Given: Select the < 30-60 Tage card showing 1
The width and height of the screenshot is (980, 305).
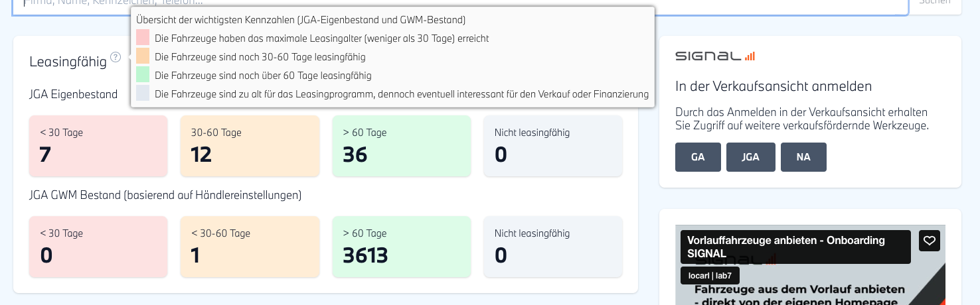Looking at the screenshot, I should click(250, 247).
